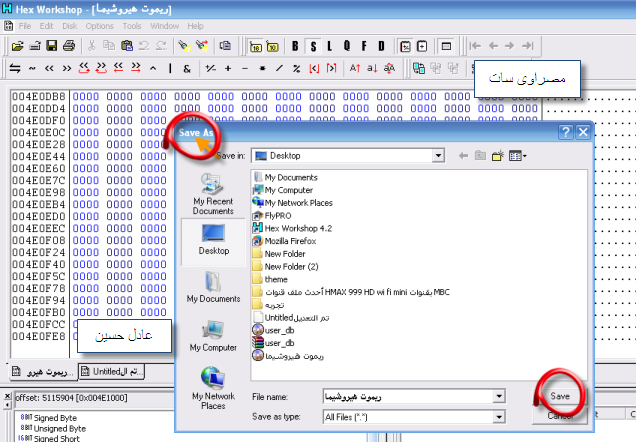Expand the File name combo box arrow
Image resolution: width=636 pixels, height=442 pixels.
click(499, 396)
